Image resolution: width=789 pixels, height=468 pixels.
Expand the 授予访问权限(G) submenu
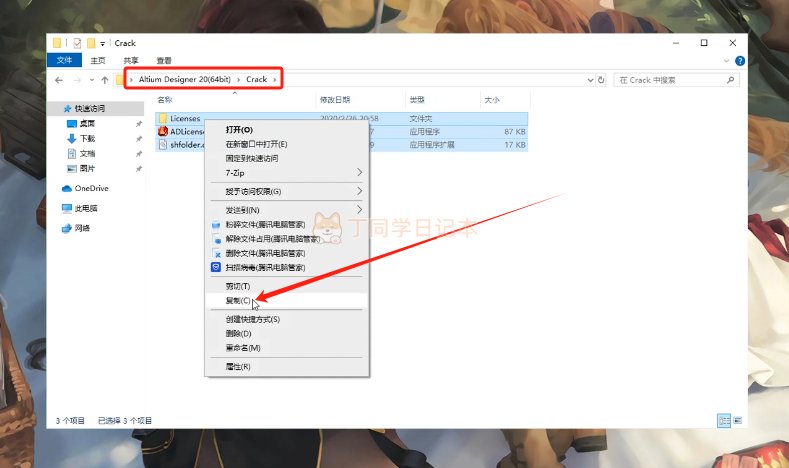coord(287,191)
